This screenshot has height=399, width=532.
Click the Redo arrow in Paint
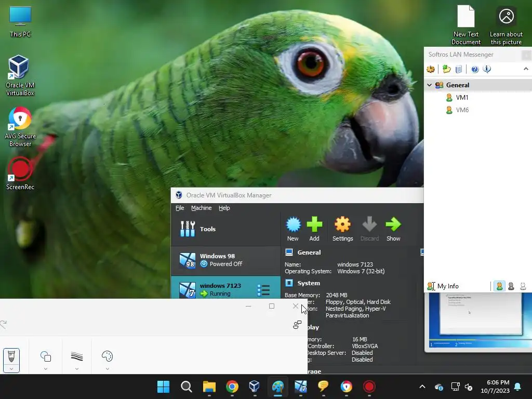(4, 324)
